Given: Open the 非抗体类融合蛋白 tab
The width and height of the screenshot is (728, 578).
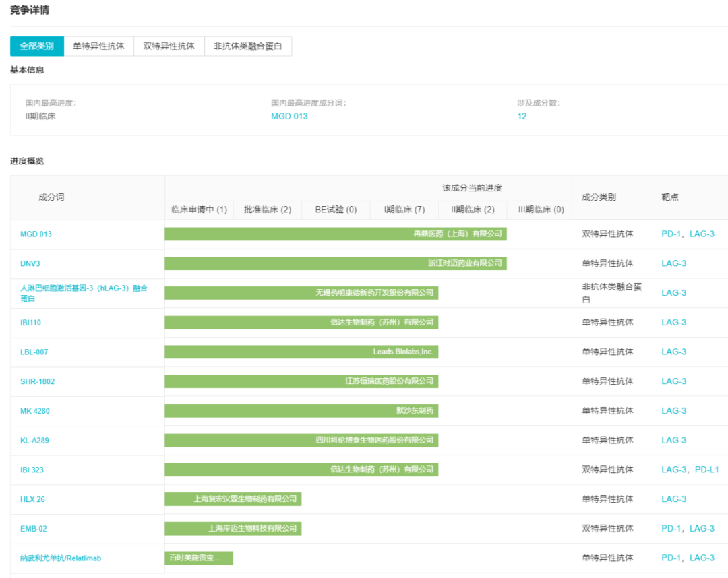Looking at the screenshot, I should (247, 46).
